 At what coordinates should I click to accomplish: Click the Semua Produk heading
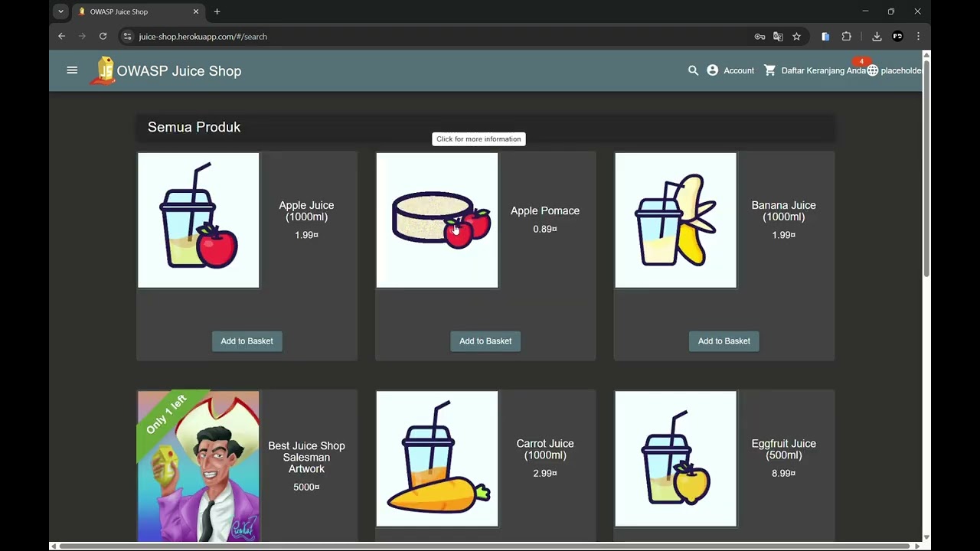194,127
